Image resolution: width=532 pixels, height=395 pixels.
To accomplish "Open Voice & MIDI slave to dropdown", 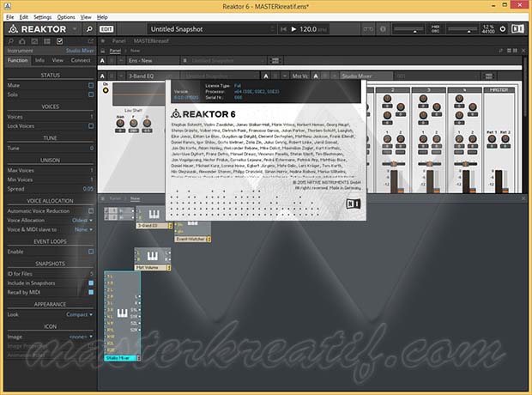I will click(83, 229).
